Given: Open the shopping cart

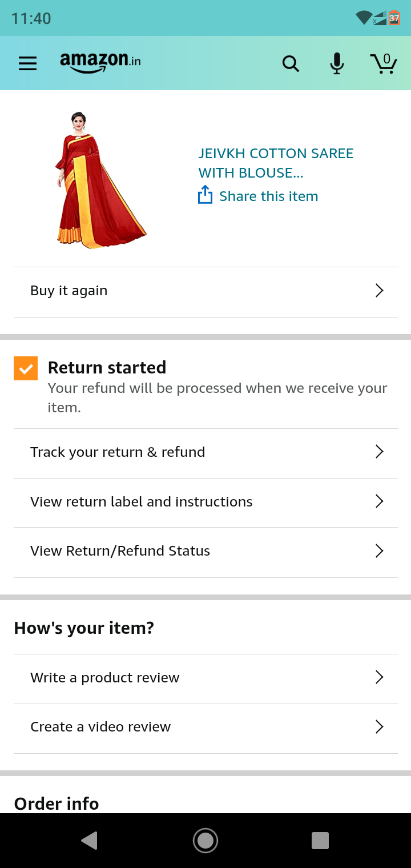Looking at the screenshot, I should tap(384, 63).
